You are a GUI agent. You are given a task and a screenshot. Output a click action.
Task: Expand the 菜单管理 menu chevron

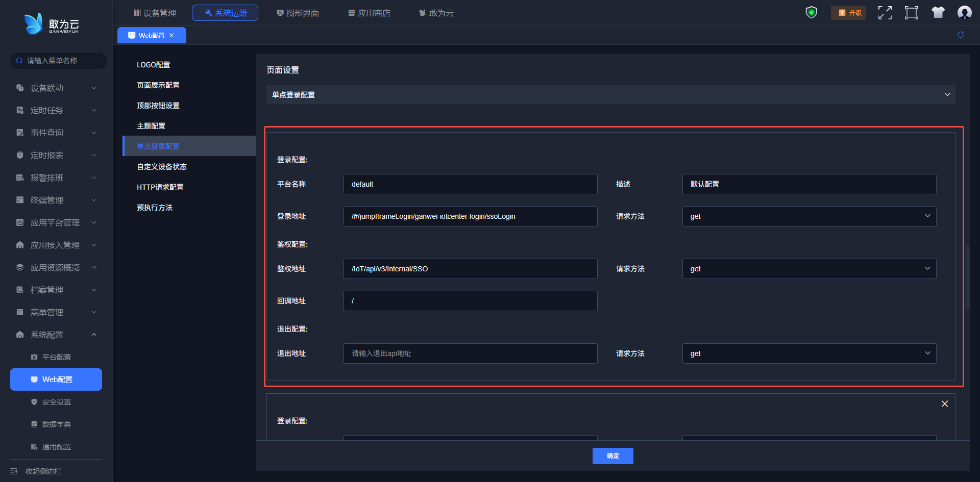pyautogui.click(x=94, y=312)
